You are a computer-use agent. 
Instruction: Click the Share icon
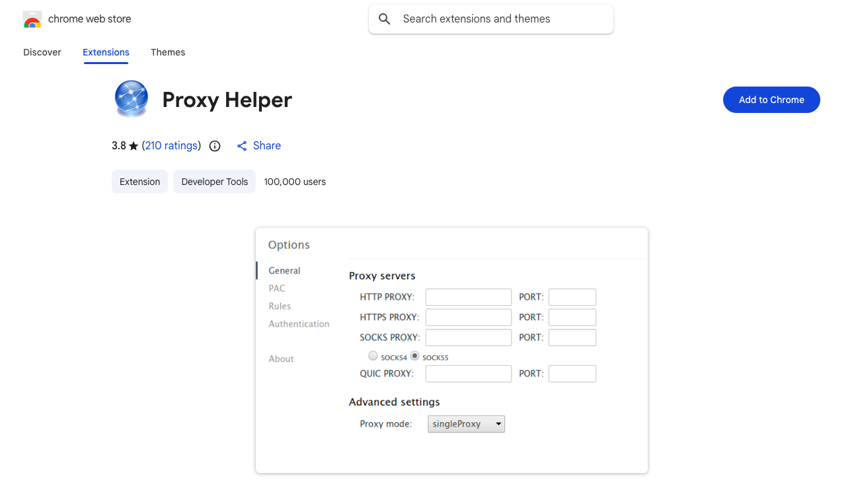point(242,146)
